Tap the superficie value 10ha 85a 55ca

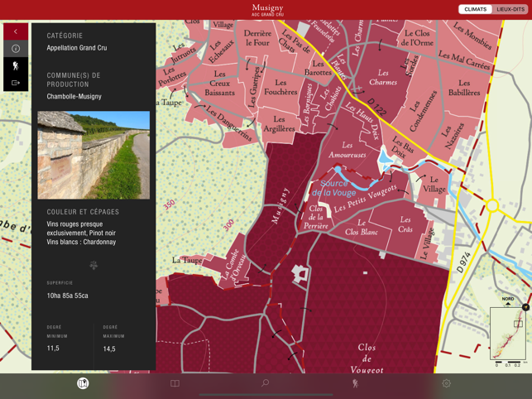tap(68, 296)
